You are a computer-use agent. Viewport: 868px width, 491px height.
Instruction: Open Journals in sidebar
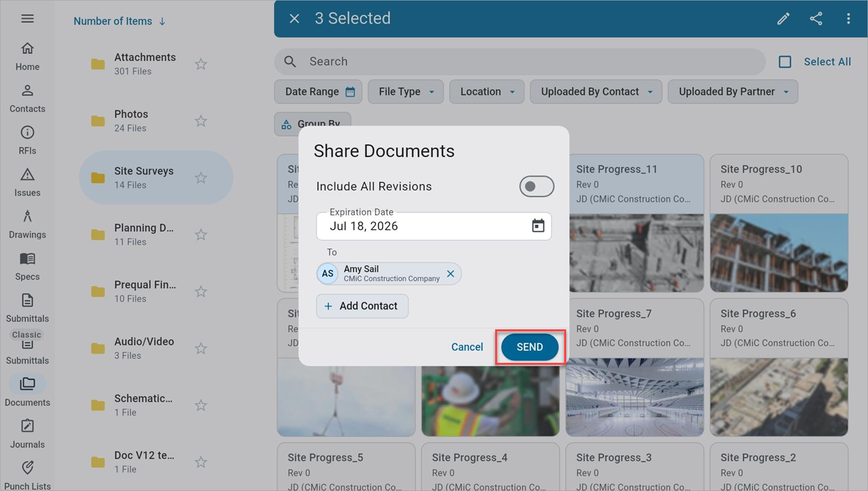pos(27,434)
